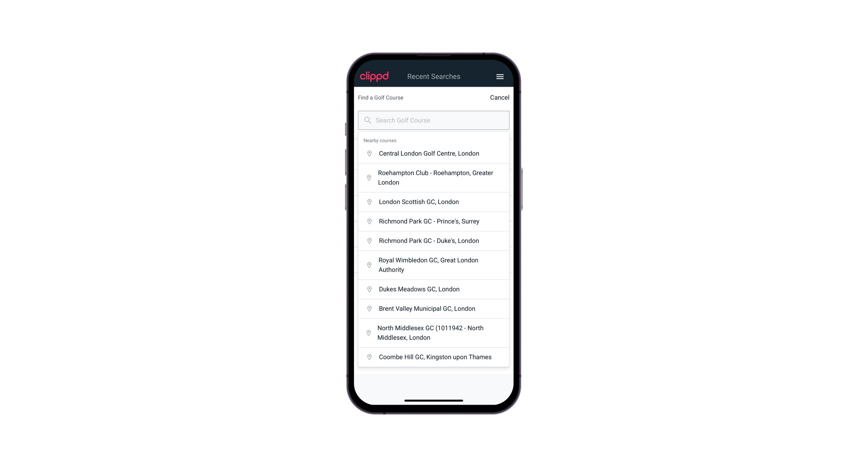Click the location pin icon for Coombe Hill GC

(368, 357)
